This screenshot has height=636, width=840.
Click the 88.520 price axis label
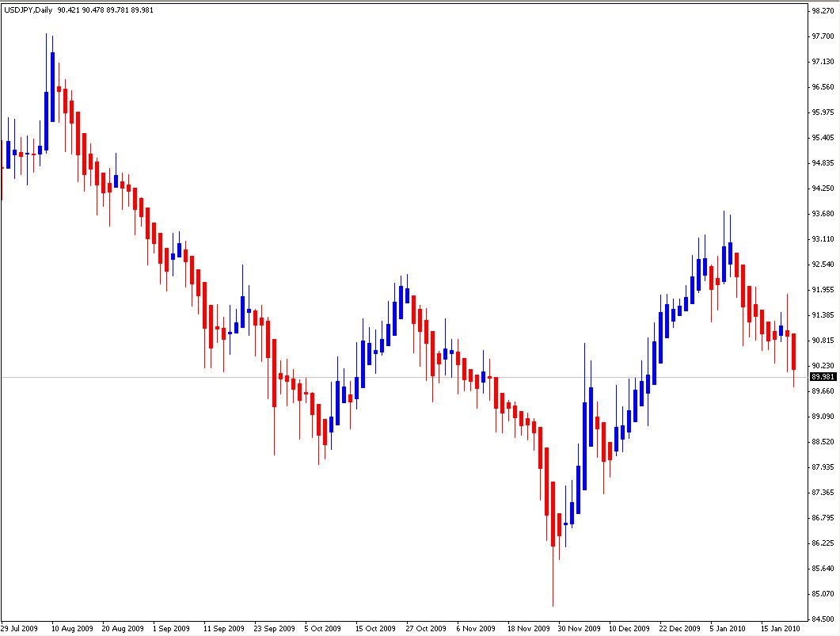[x=823, y=441]
